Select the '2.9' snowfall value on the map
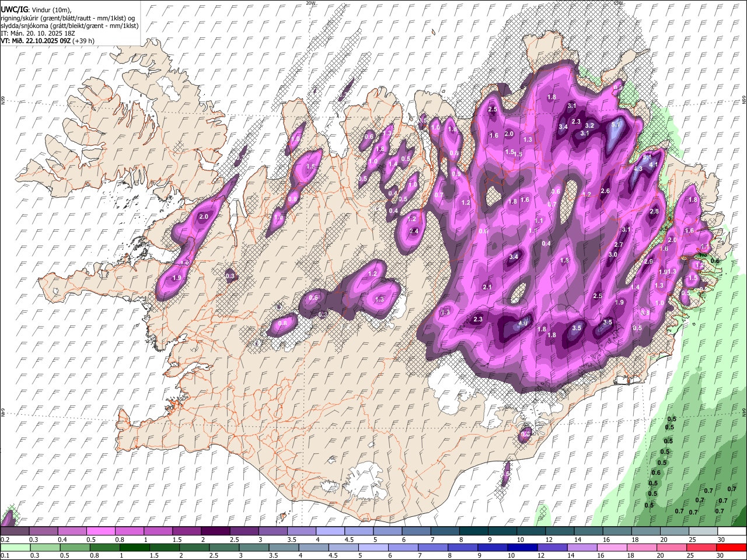Screen dimensions: 747x560 pyautogui.click(x=648, y=262)
